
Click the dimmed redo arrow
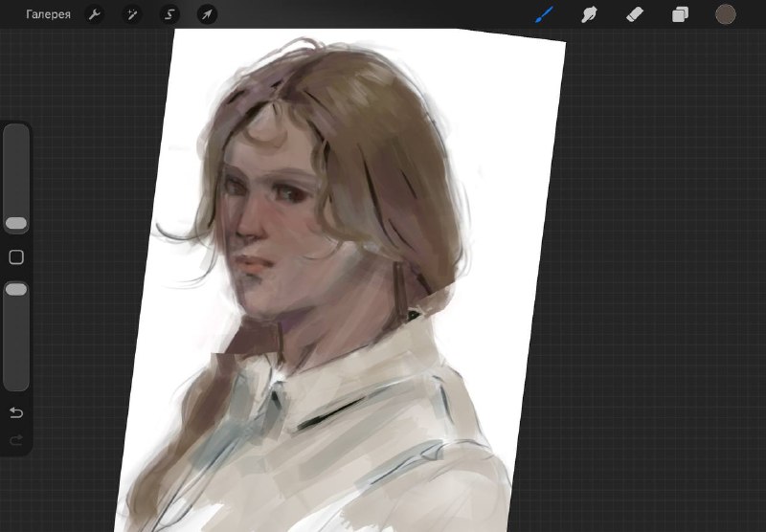(16, 441)
